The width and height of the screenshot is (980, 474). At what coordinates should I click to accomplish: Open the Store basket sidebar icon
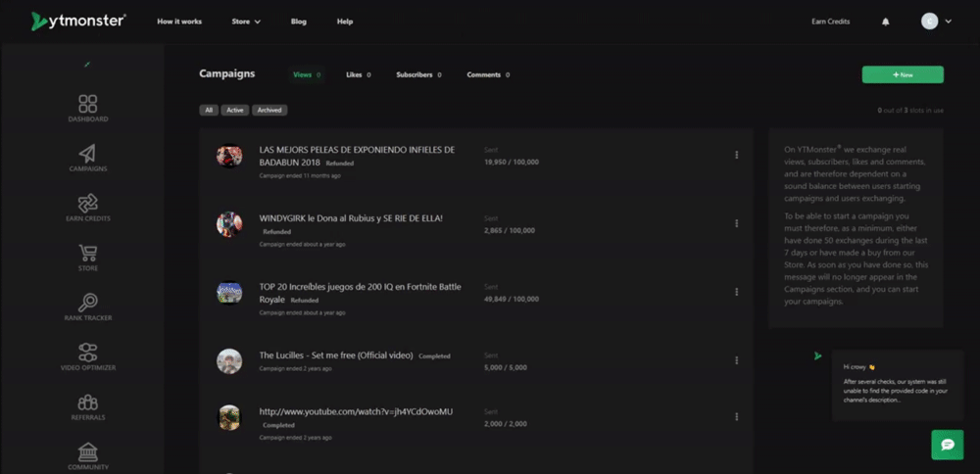[x=88, y=254]
